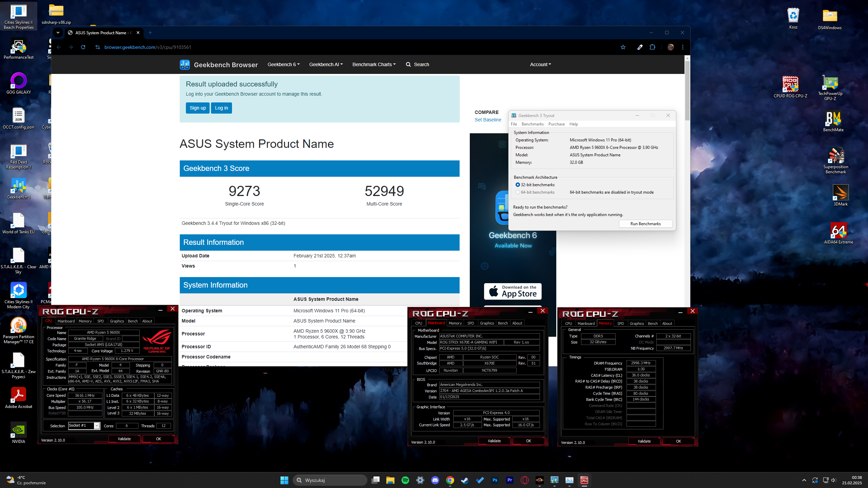This screenshot has width=868, height=488.
Task: Launch Premiere Pro from the taskbar
Action: [x=509, y=480]
